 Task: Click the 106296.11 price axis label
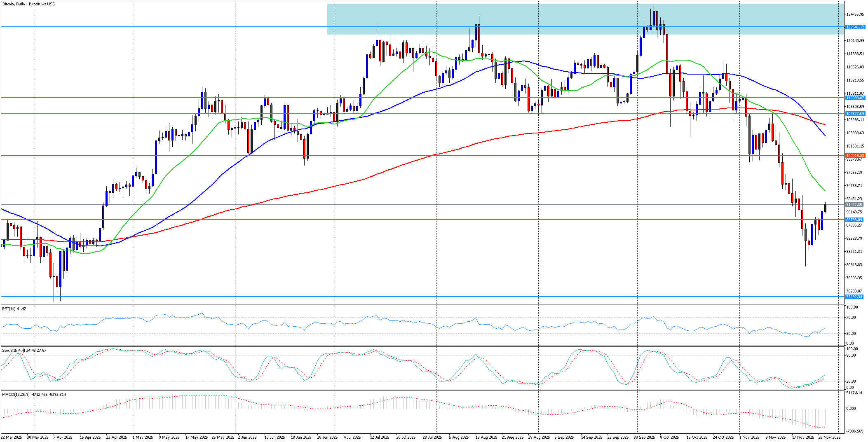[855, 119]
